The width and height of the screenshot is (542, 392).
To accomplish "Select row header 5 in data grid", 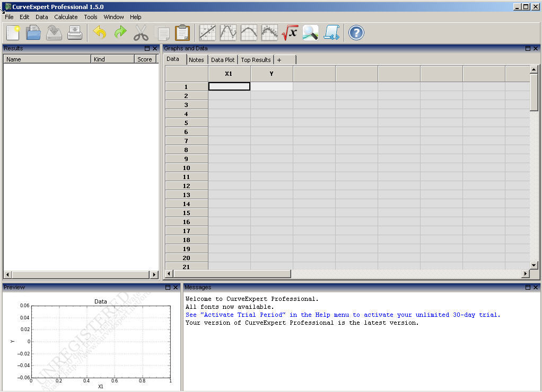I will click(x=187, y=122).
